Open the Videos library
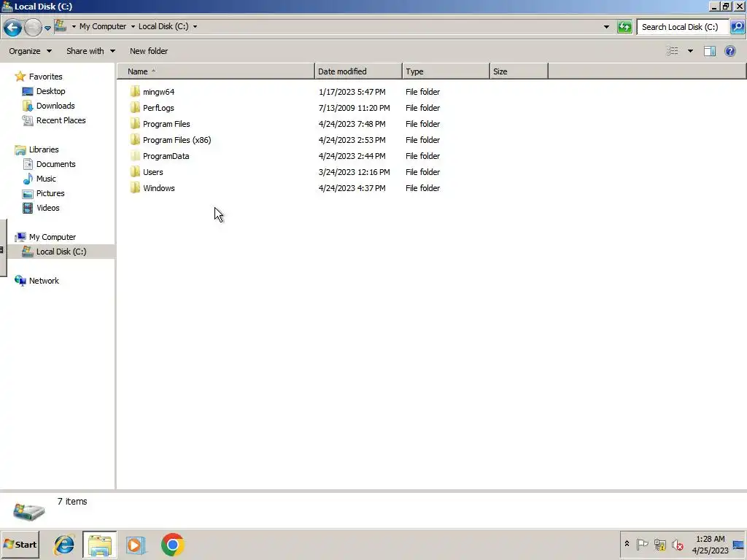This screenshot has width=747, height=560. click(x=47, y=208)
